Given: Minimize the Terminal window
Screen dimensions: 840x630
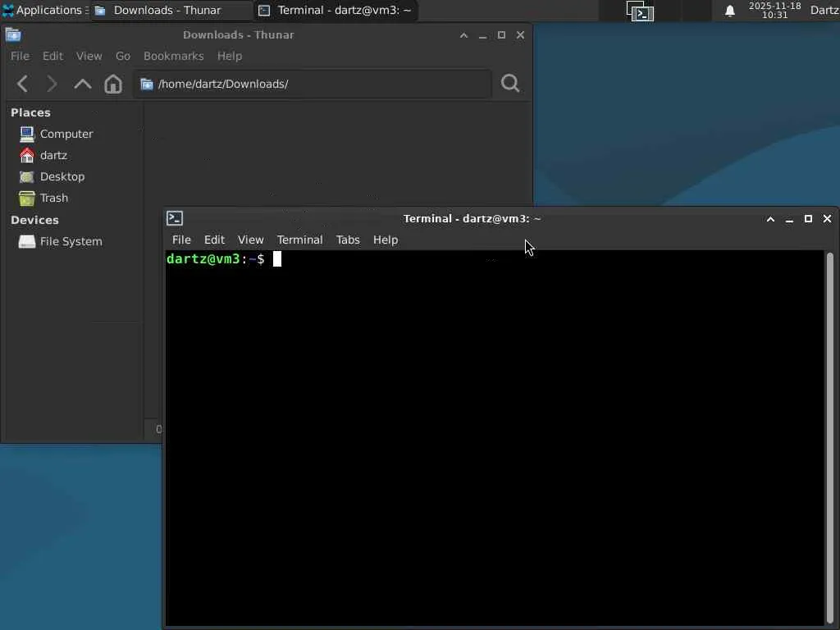Looking at the screenshot, I should (789, 218).
